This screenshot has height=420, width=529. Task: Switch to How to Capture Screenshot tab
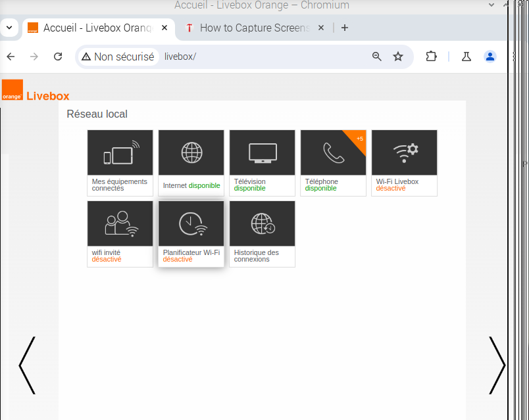tap(253, 28)
